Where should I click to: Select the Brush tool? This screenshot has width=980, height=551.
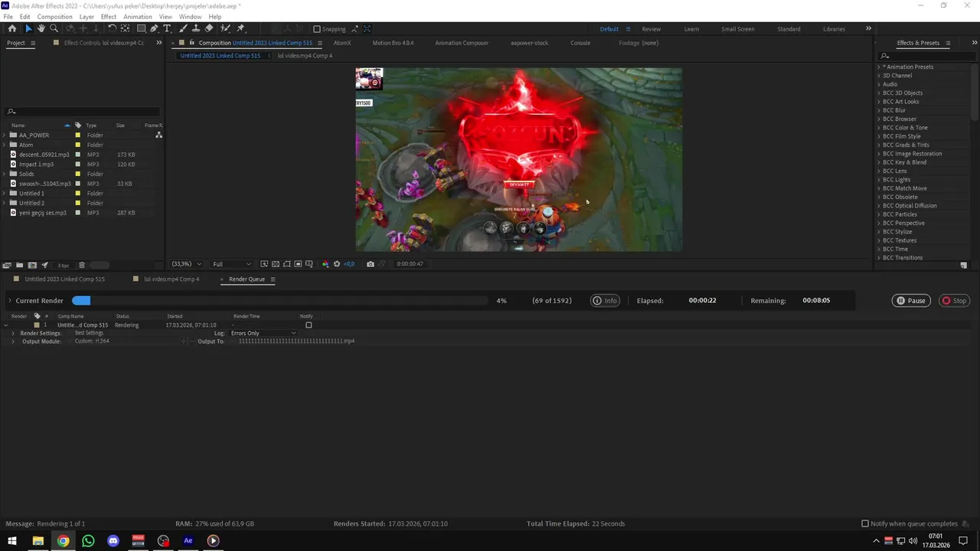pyautogui.click(x=184, y=28)
